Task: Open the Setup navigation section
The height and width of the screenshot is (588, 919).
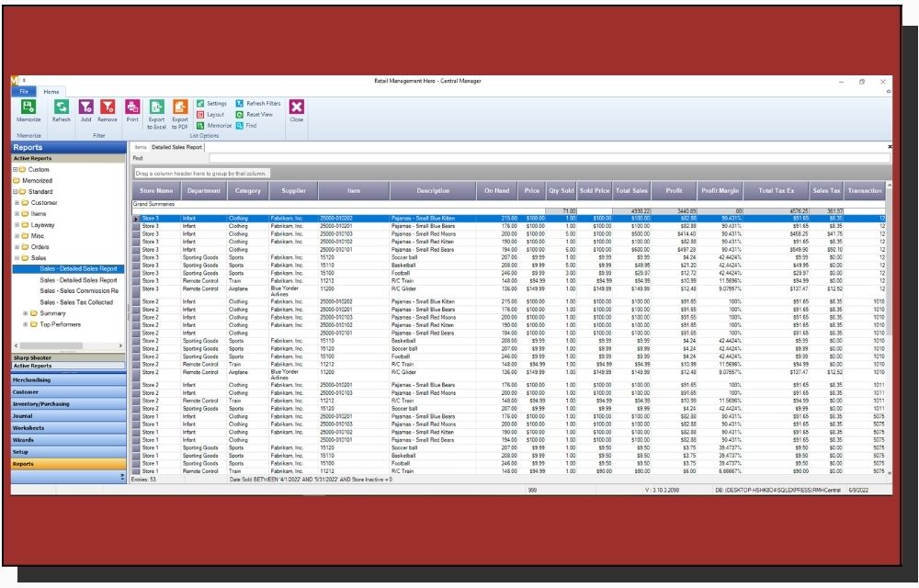Action: 69,452
